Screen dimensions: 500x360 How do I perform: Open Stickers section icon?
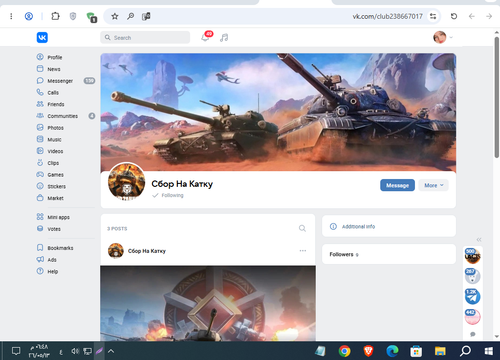point(40,186)
